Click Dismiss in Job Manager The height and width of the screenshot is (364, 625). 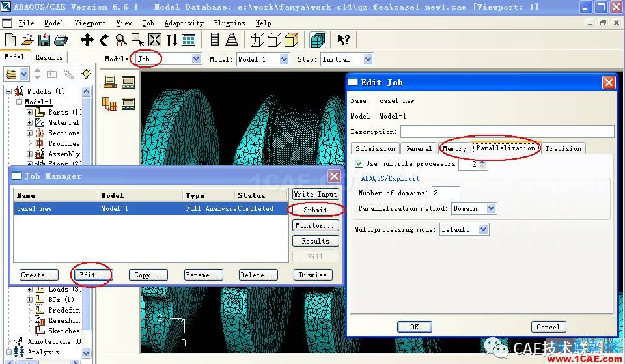click(313, 275)
